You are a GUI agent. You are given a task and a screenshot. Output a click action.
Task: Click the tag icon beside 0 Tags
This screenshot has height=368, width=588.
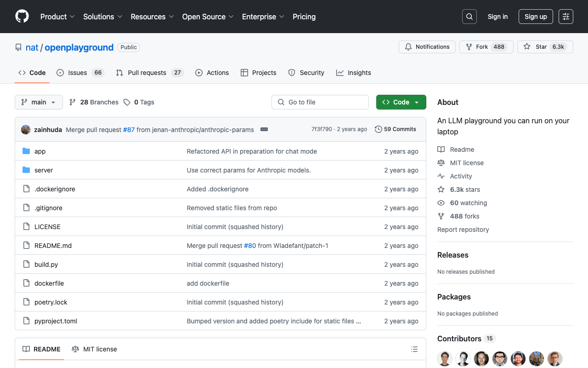coord(127,102)
